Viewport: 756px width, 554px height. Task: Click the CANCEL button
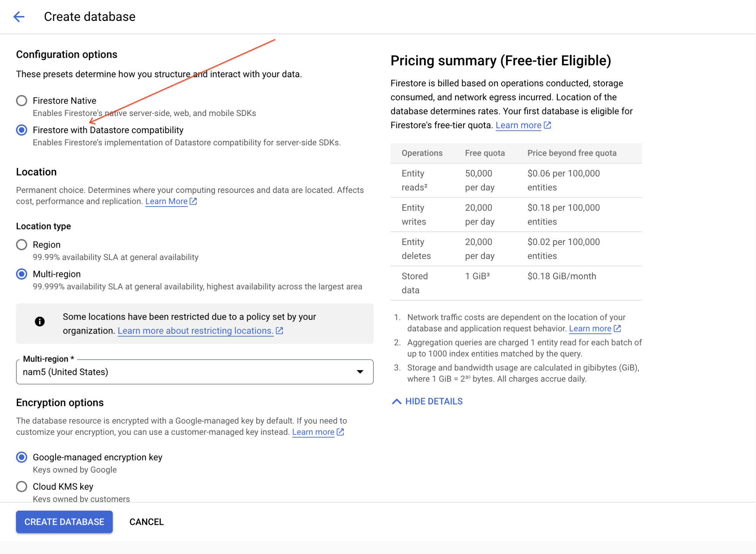146,522
